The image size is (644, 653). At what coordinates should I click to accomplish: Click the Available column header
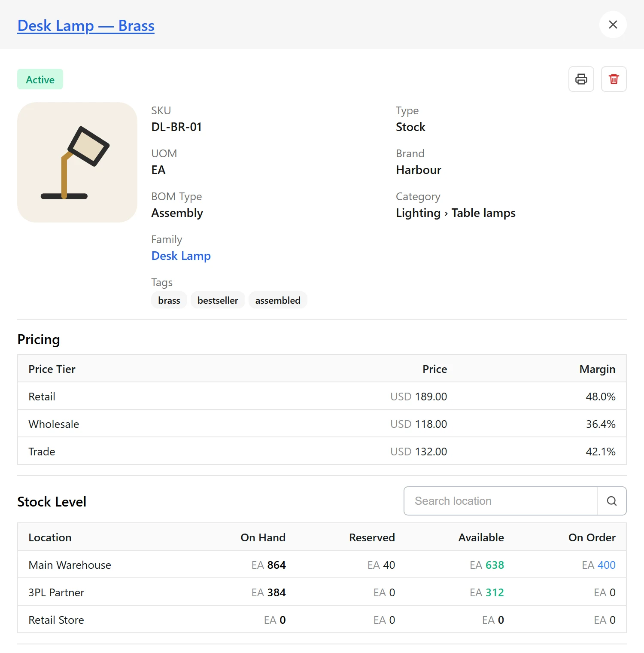(x=481, y=537)
